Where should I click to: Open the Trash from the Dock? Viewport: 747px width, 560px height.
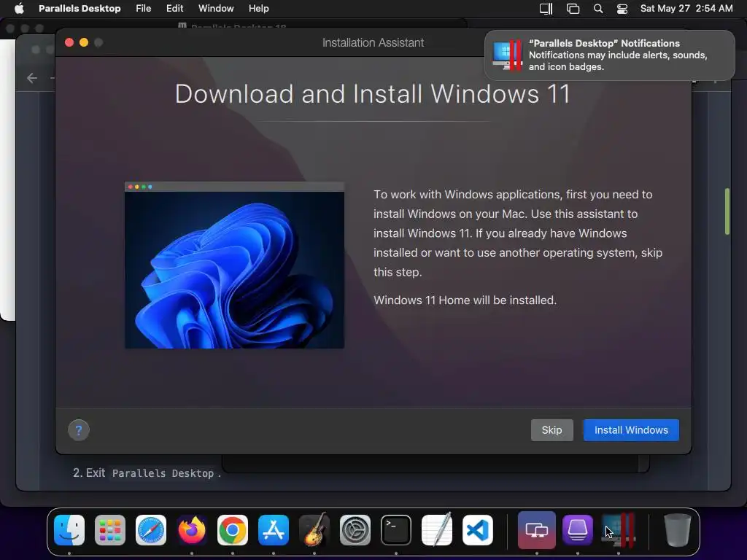pyautogui.click(x=678, y=530)
